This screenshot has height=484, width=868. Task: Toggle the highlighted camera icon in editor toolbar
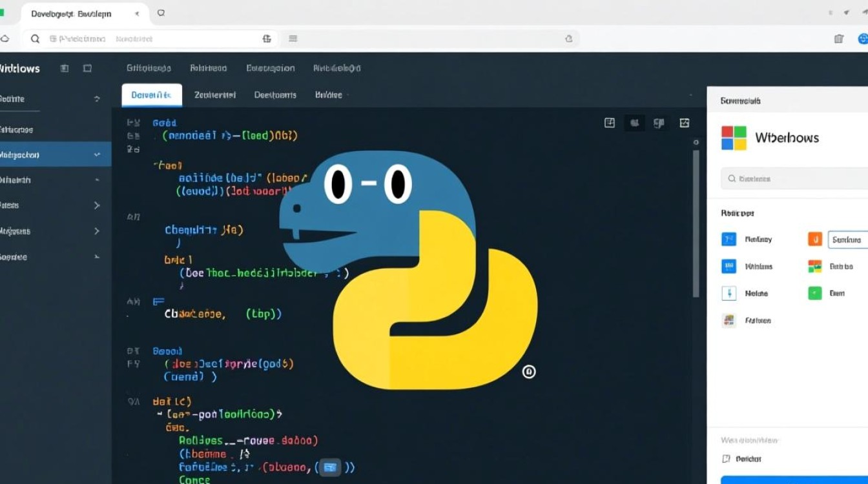(634, 123)
